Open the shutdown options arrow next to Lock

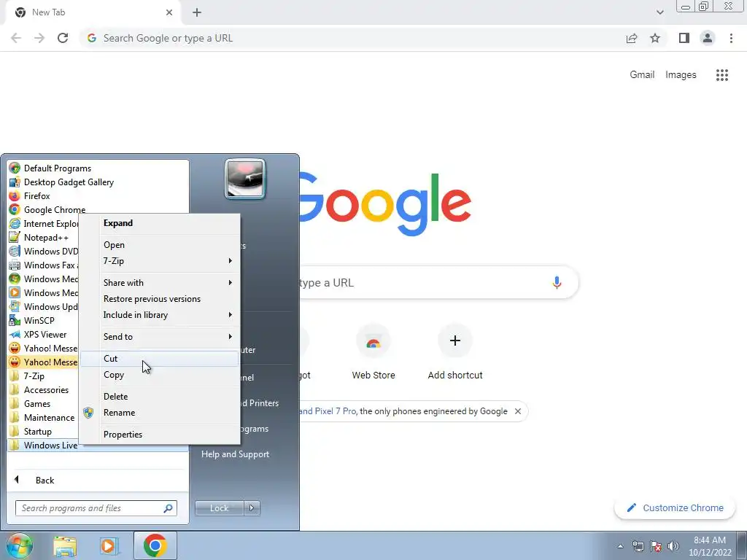coord(252,508)
